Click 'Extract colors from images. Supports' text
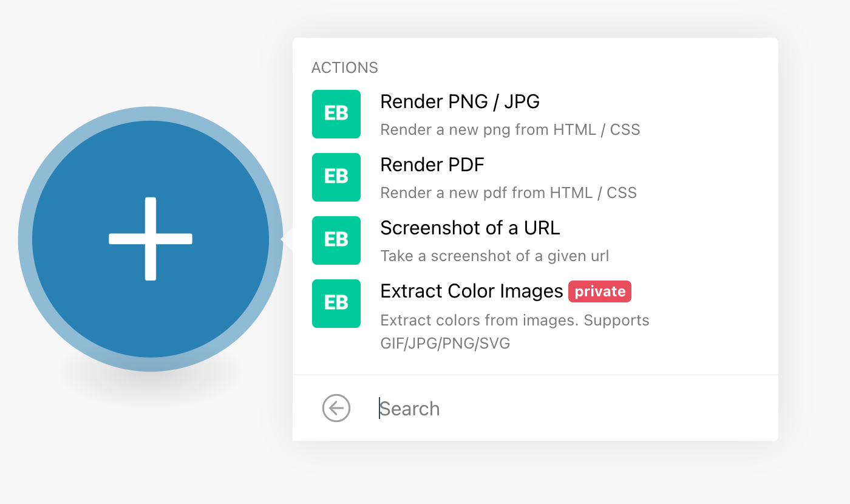The image size is (850, 504). (514, 320)
